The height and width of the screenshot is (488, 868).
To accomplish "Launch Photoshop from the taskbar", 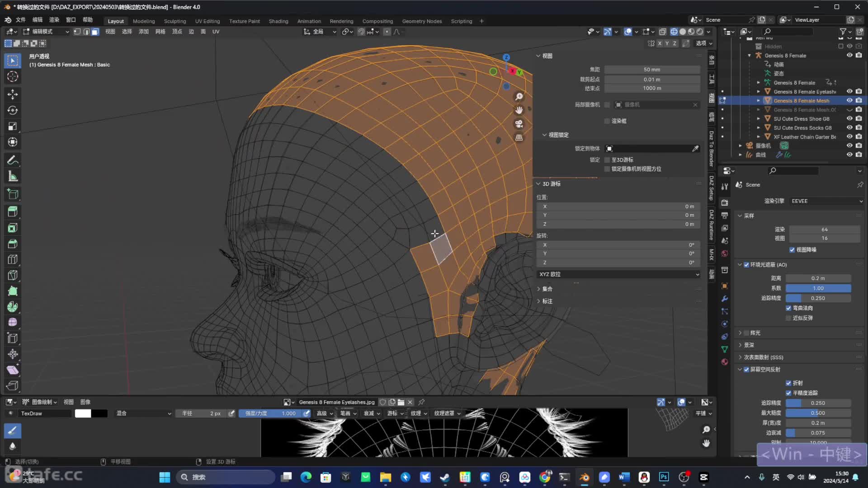I will click(664, 477).
